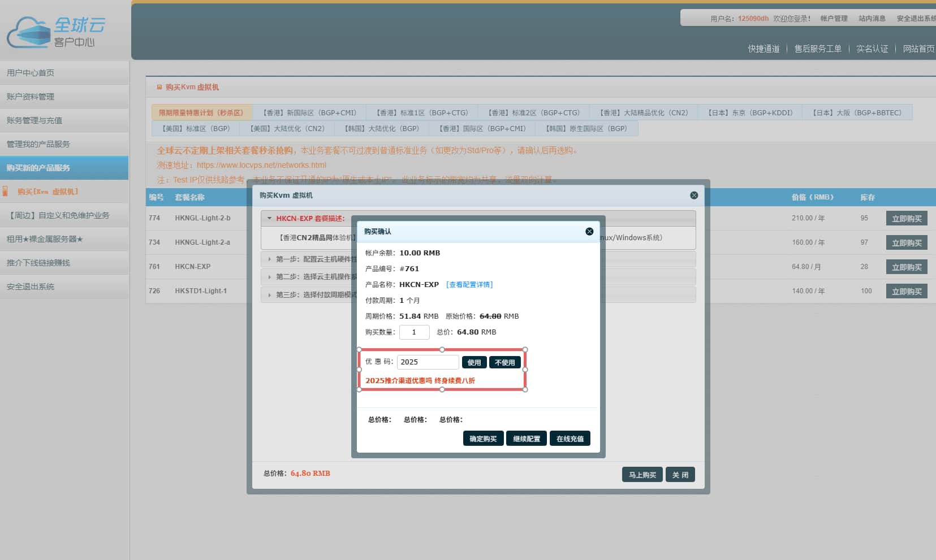Open 售后服务工单 in top navigation
Viewport: 936px width, 560px height.
[818, 49]
